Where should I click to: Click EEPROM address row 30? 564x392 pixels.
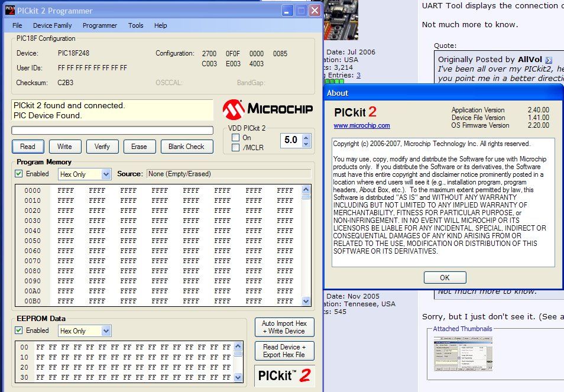24,377
